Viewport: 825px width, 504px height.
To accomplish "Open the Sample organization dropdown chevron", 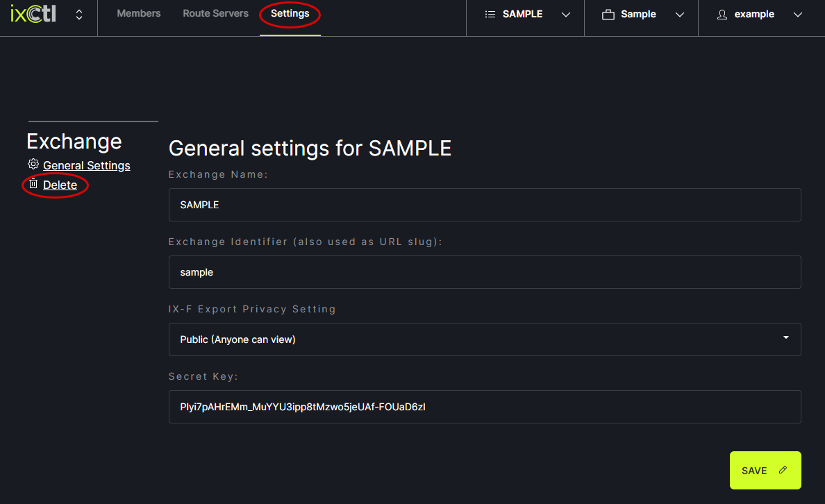I will pyautogui.click(x=680, y=15).
